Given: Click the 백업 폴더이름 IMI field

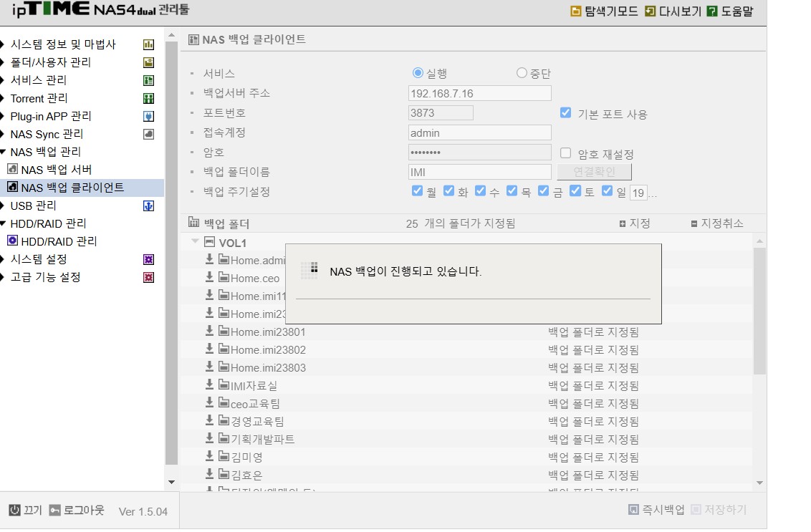Looking at the screenshot, I should click(479, 172).
